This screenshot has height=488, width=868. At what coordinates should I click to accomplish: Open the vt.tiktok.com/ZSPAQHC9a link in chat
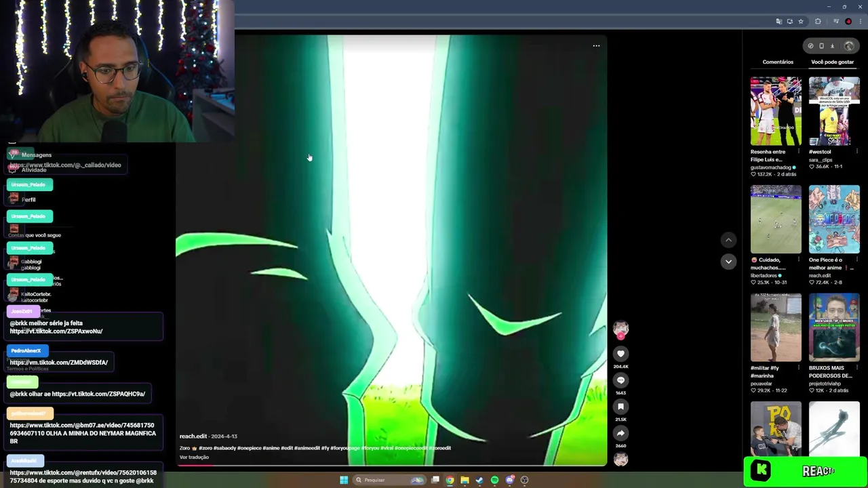pyautogui.click(x=98, y=394)
